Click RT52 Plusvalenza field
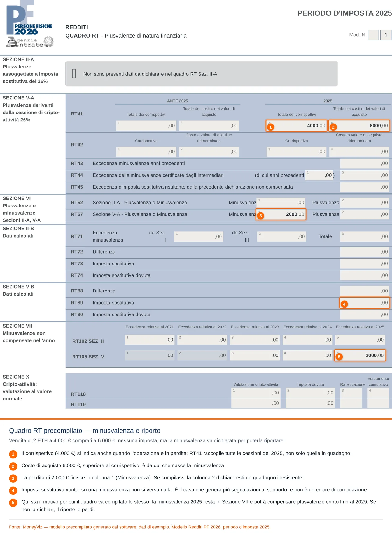The image size is (392, 541). tap(365, 203)
